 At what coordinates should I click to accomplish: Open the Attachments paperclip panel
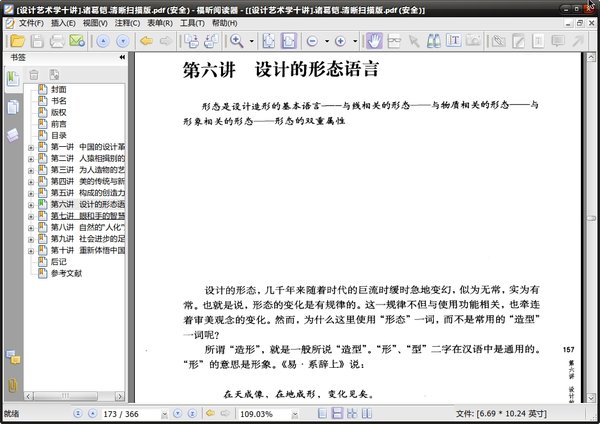pos(13,385)
